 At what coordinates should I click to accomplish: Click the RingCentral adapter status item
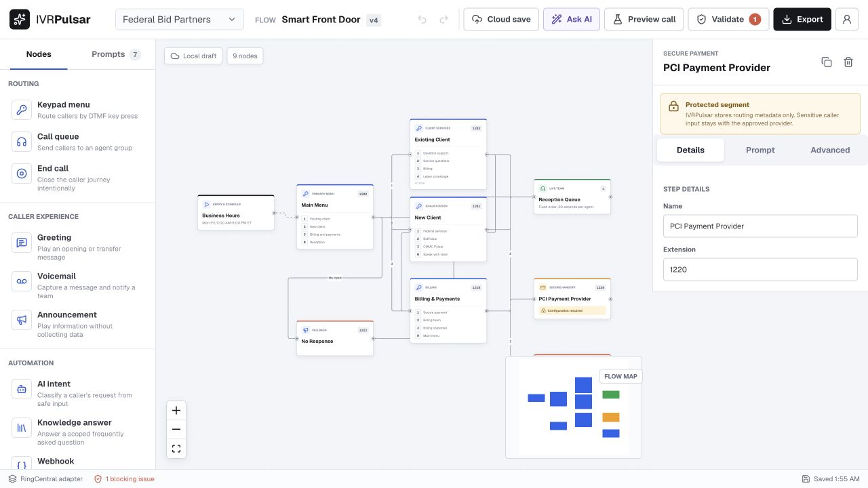click(45, 479)
